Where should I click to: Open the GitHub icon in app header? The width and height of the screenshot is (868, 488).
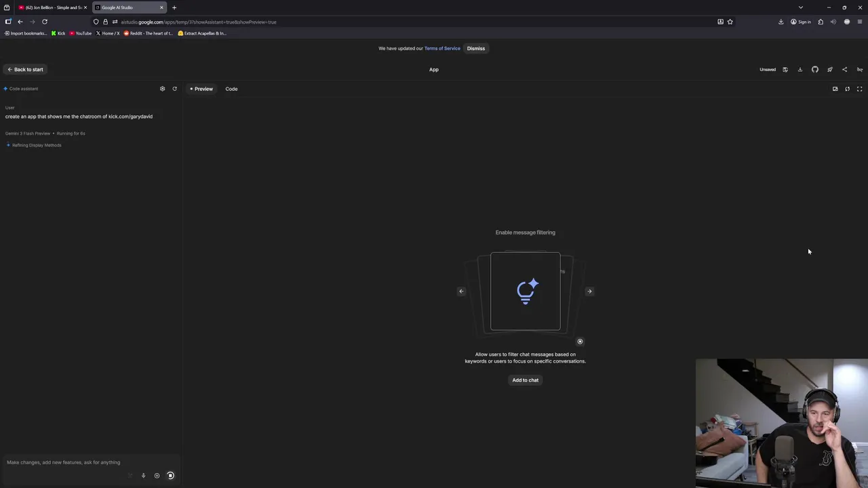pos(815,69)
